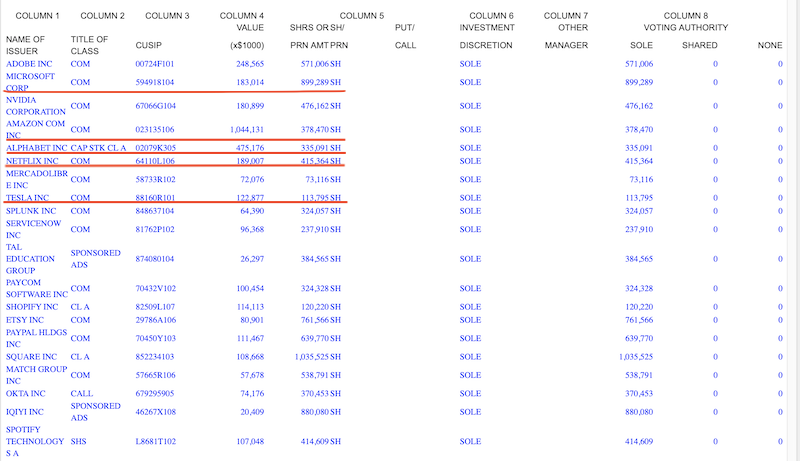Select SPONSORED ADS class for IQIYI
The image size is (800, 461).
95,412
